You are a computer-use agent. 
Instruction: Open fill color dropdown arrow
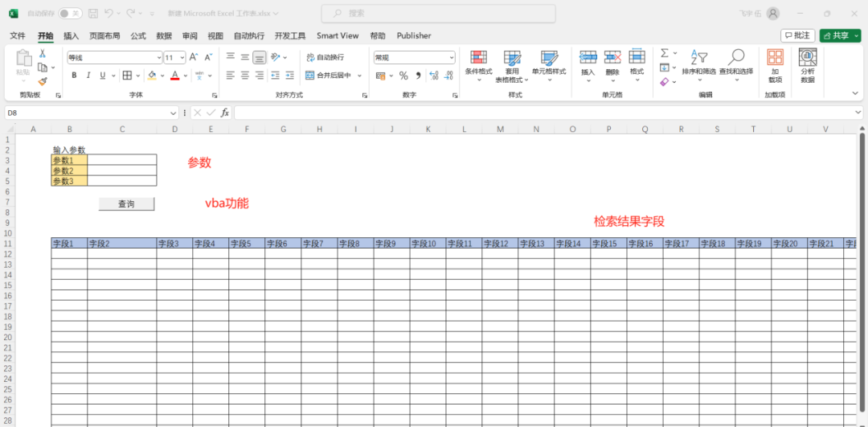point(162,76)
